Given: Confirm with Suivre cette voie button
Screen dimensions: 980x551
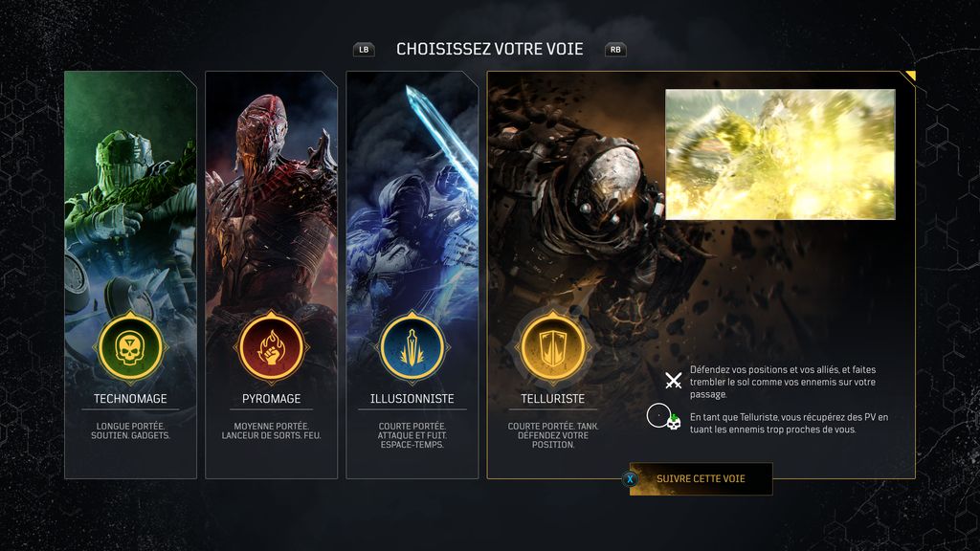Looking at the screenshot, I should point(701,479).
